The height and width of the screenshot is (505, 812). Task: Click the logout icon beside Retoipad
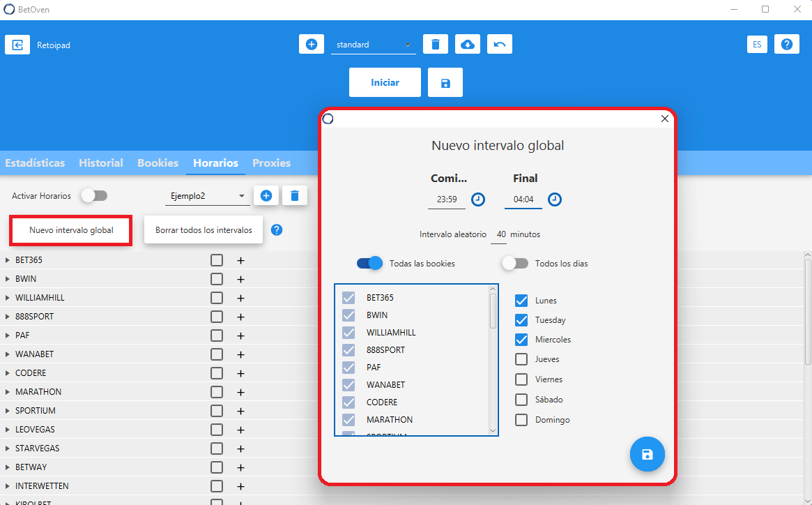coord(17,45)
